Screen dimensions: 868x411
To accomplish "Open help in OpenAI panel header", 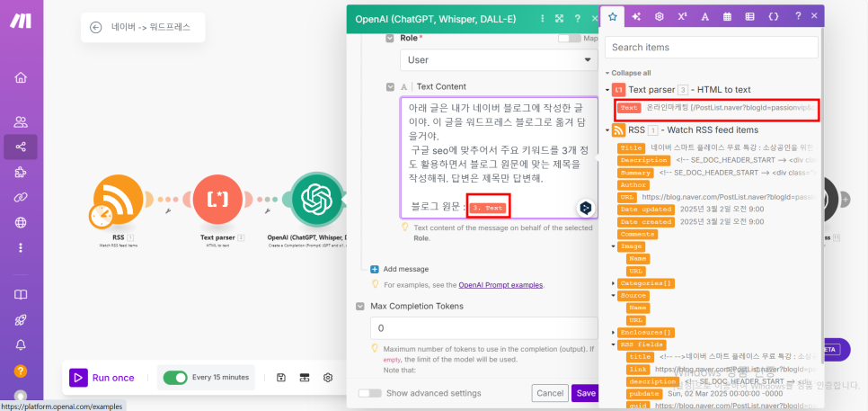I will pyautogui.click(x=578, y=19).
